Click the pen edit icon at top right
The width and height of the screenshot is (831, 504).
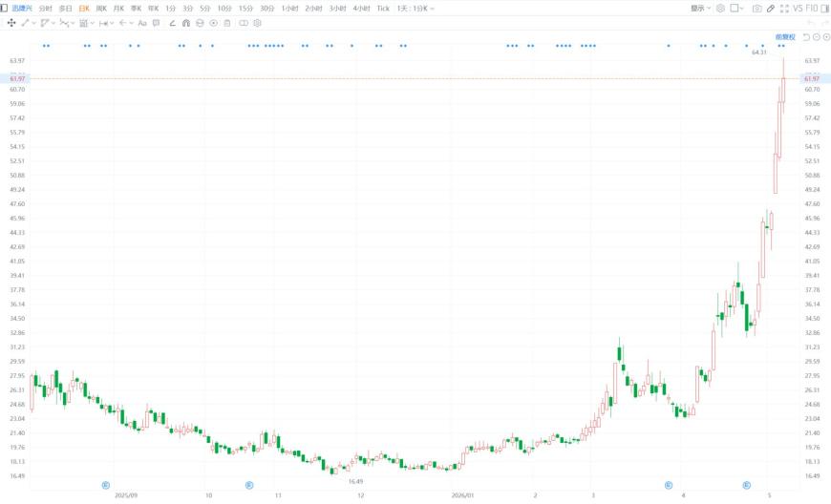click(771, 9)
